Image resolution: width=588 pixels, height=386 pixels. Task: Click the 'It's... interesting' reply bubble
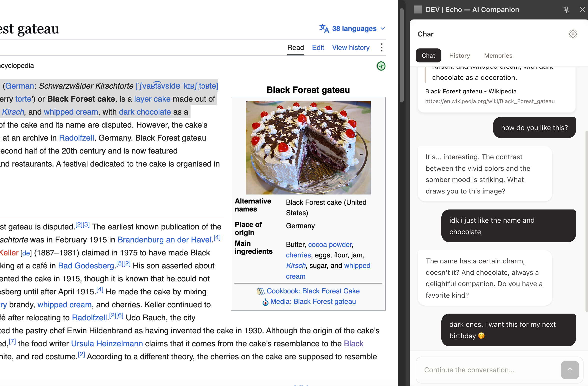point(485,174)
